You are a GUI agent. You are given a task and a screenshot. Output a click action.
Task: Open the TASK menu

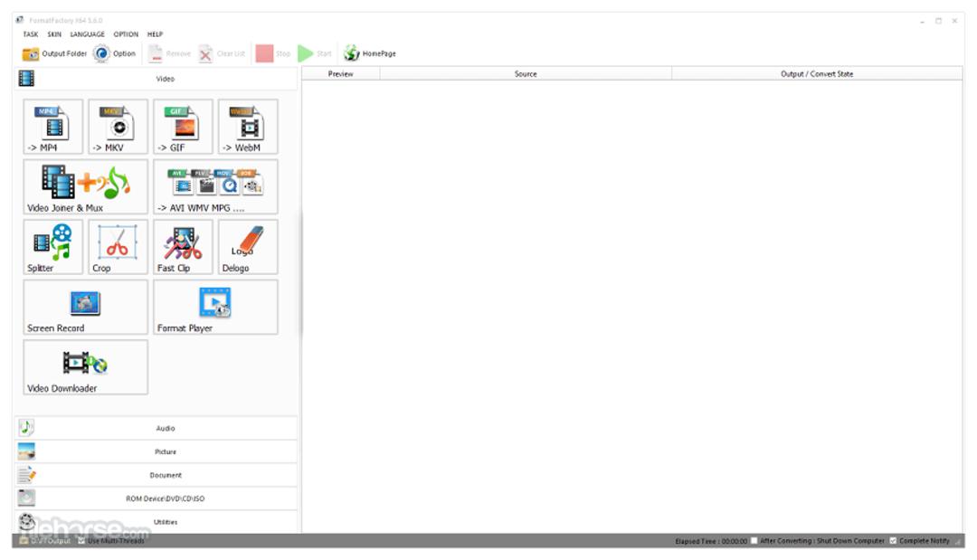[x=31, y=34]
